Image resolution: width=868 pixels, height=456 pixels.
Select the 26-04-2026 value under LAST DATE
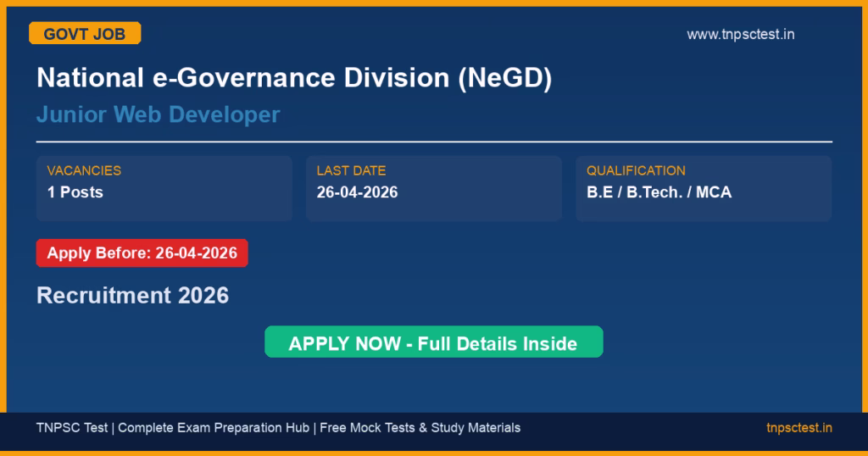pyautogui.click(x=357, y=192)
